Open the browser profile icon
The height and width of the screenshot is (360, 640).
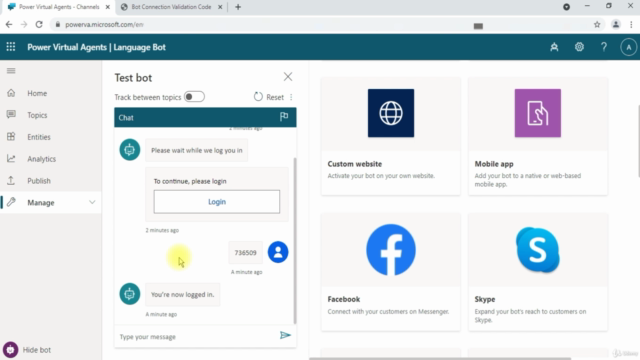pyautogui.click(x=616, y=24)
